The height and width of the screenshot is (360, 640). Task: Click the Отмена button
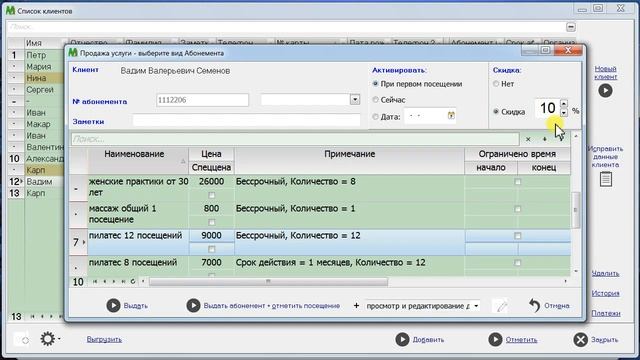tap(557, 306)
